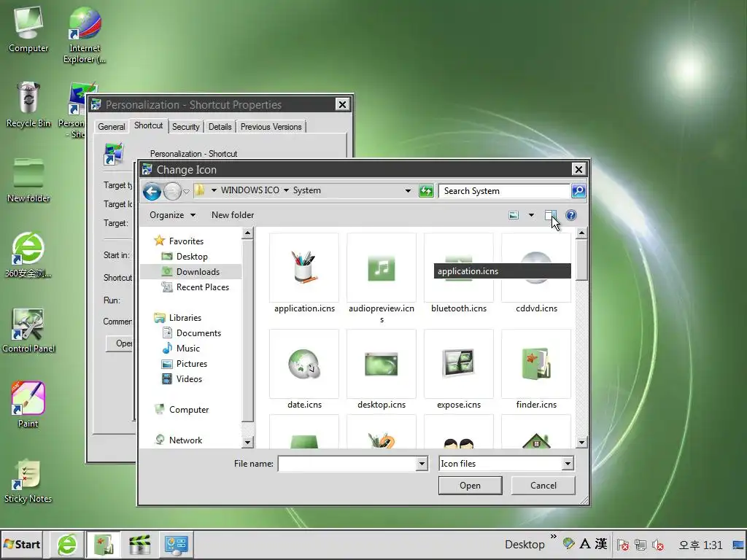Click the bluetooth.icns file name
747x560 pixels.
tap(459, 308)
